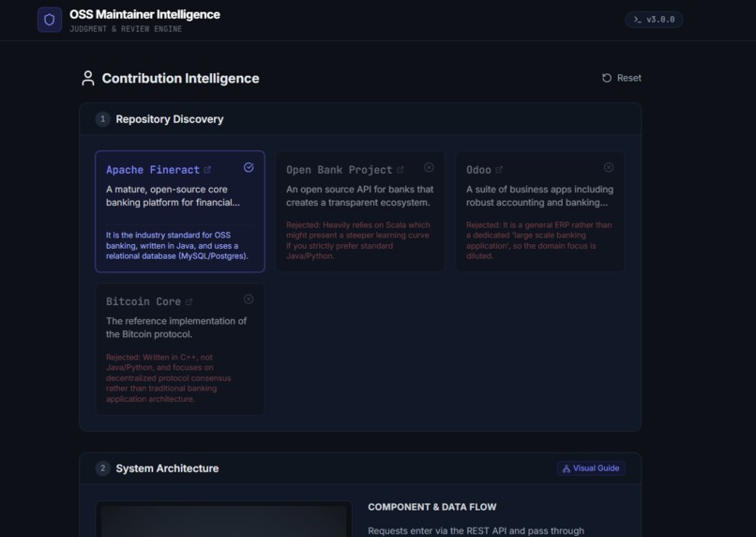
Task: Click the rejected X icon on Open Bank Project
Action: click(429, 167)
